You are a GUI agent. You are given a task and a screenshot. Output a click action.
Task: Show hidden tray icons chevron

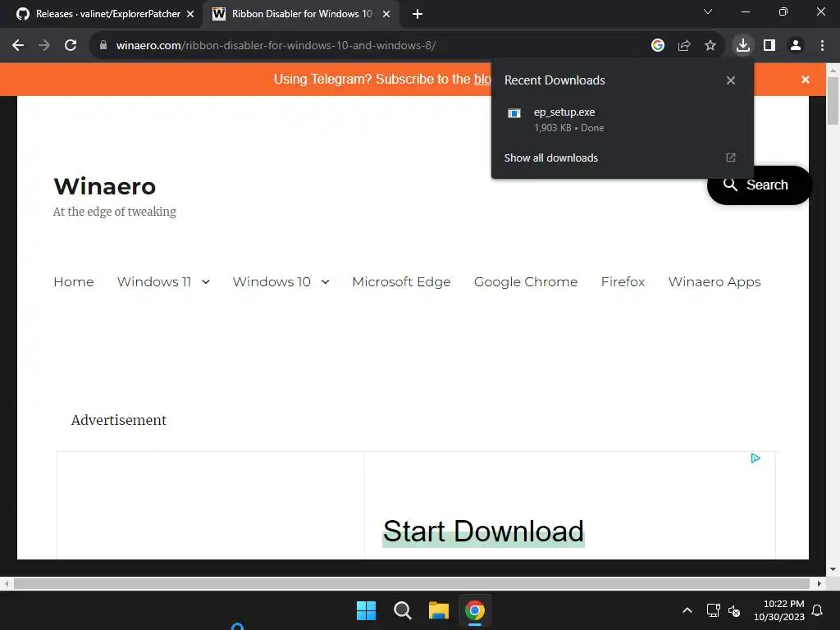click(687, 610)
